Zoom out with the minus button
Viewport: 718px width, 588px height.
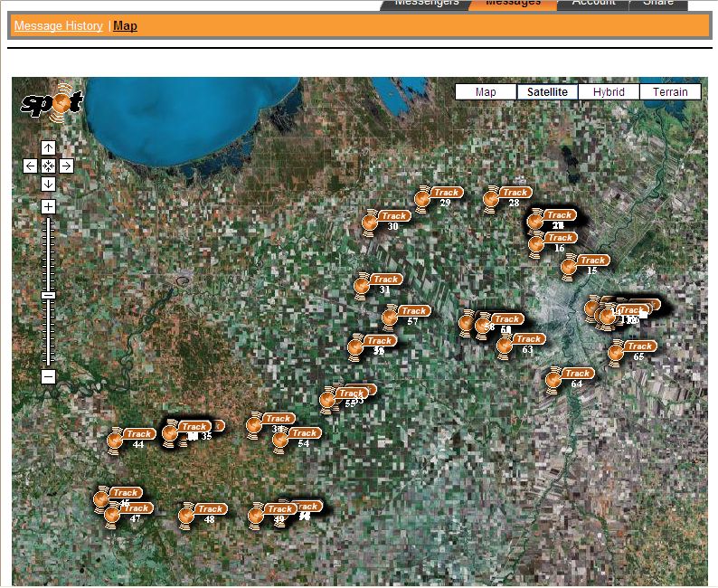pos(48,377)
